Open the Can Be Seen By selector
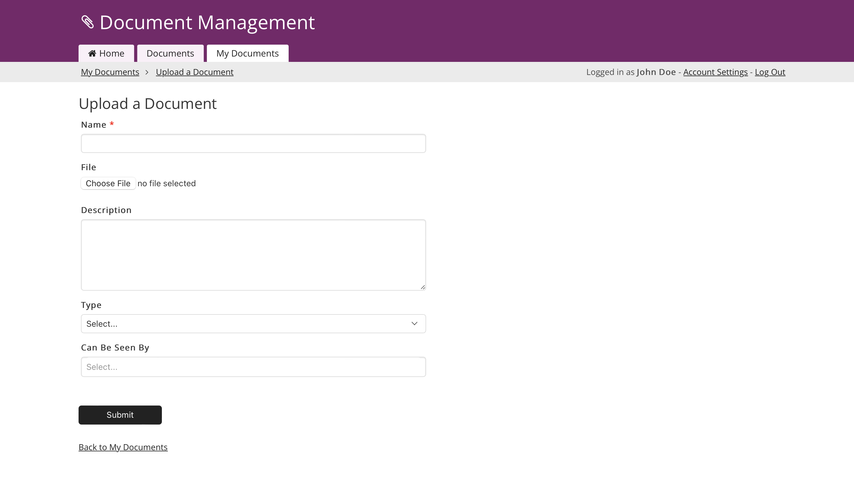This screenshot has height=504, width=854. point(253,367)
